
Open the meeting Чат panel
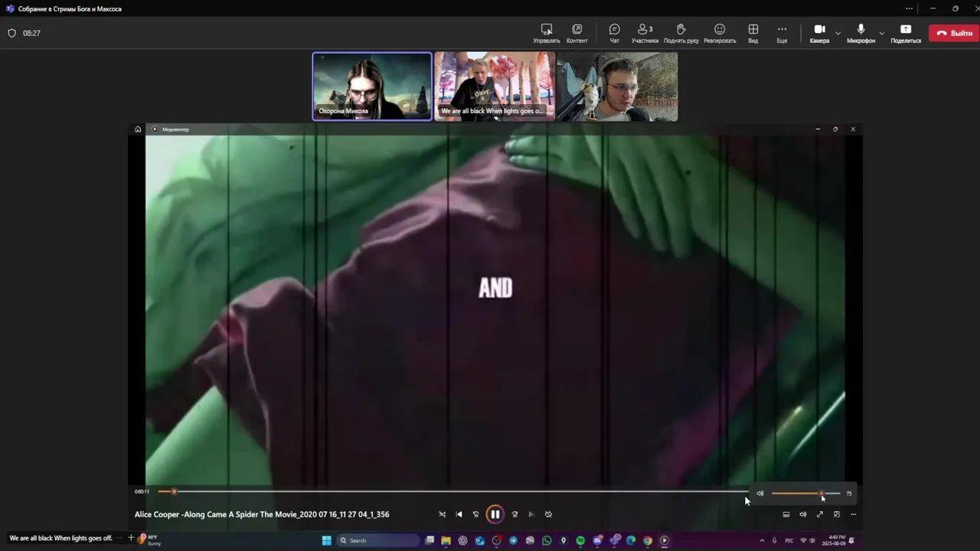tap(614, 33)
